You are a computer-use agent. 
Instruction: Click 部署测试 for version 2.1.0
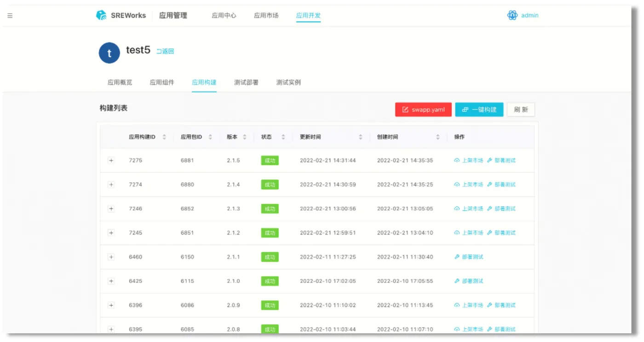pyautogui.click(x=469, y=281)
